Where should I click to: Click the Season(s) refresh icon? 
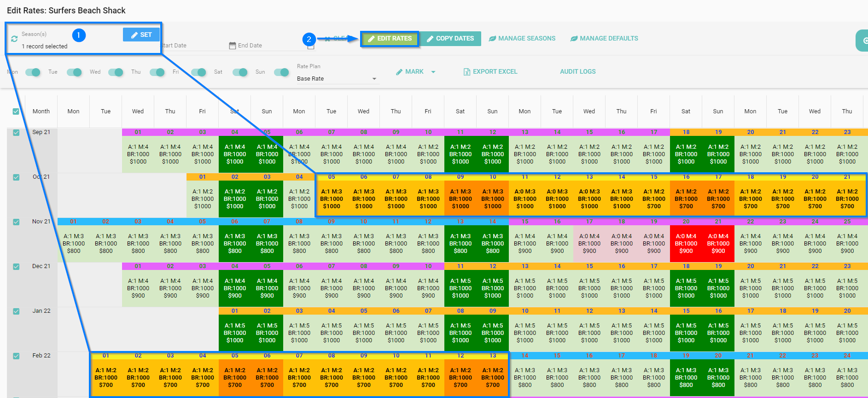click(14, 39)
